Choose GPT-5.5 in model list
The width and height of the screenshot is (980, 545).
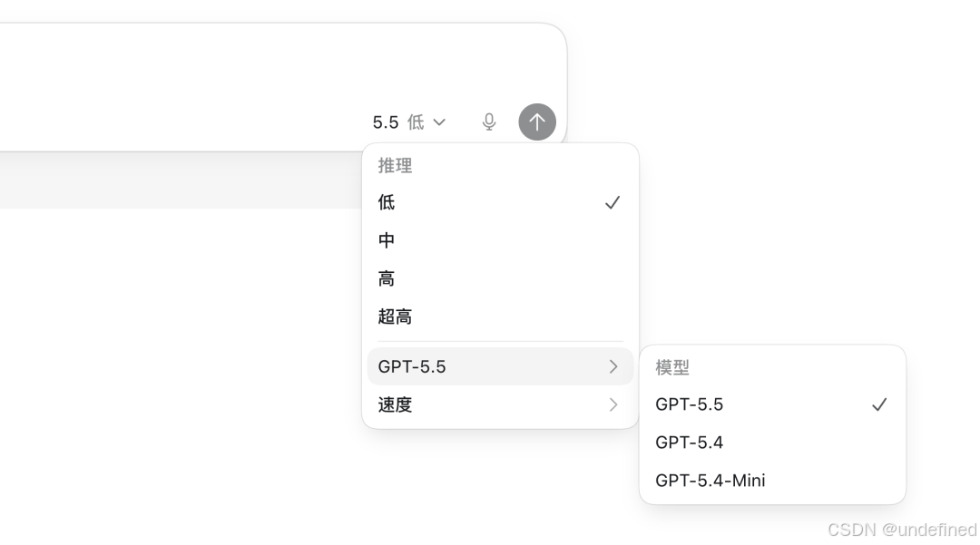coord(772,404)
